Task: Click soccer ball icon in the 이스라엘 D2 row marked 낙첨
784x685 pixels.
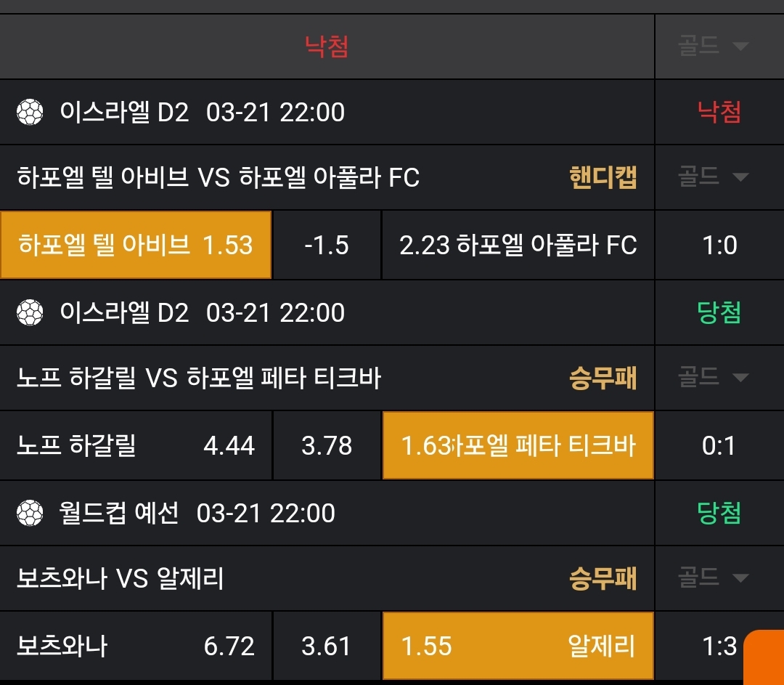Action: 30,113
